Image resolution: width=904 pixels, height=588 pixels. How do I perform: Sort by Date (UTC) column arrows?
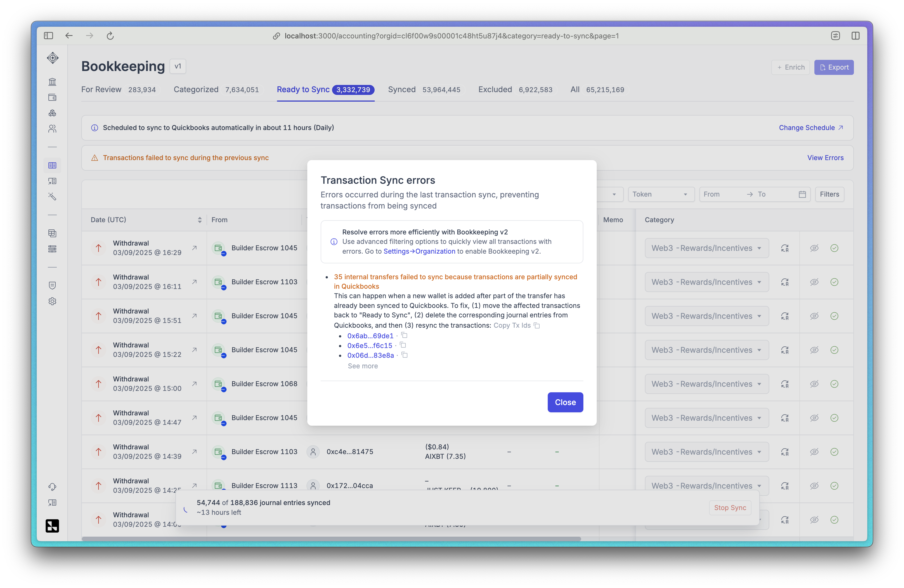pos(200,220)
